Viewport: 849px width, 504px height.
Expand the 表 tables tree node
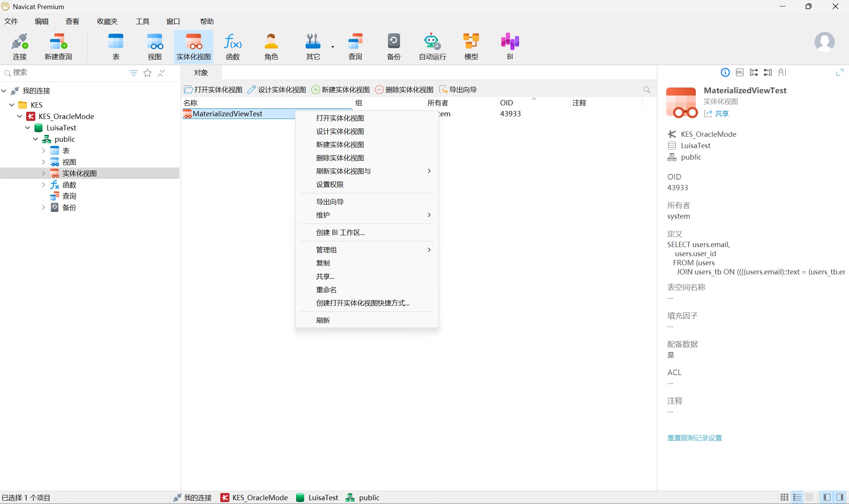click(43, 150)
